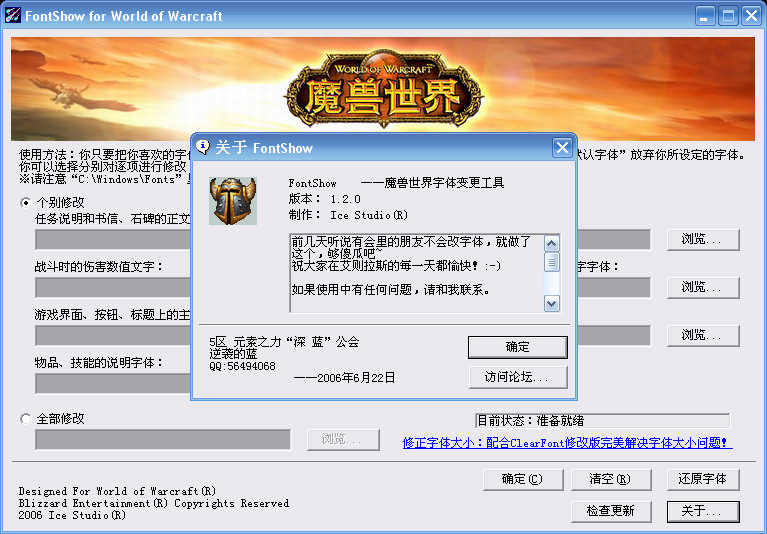Screen dimensions: 767x534
Task: Click 2006 Ice Studio(R) footer text
Action: click(72, 515)
